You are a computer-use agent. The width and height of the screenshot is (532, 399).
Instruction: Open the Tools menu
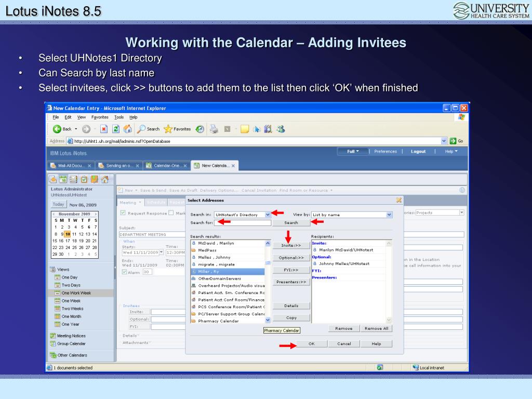tap(119, 117)
